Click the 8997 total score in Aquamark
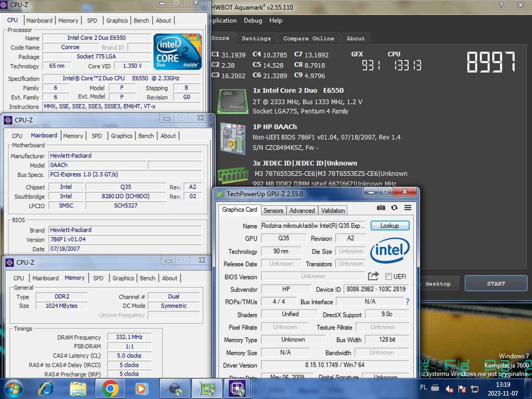This screenshot has width=532, height=399. click(491, 62)
